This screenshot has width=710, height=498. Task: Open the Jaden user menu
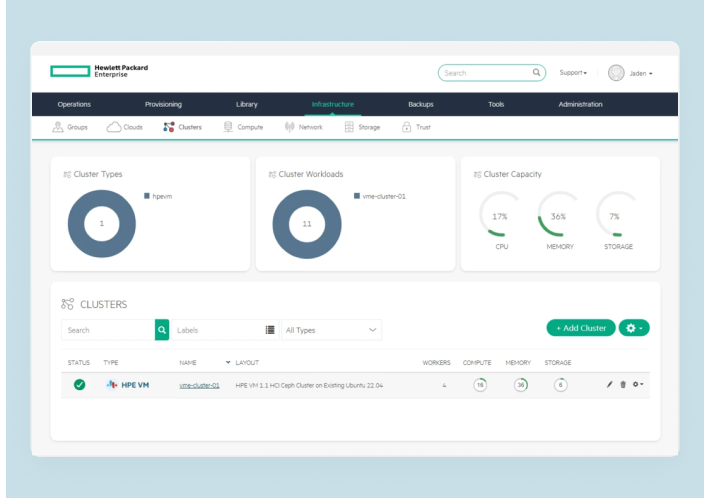(x=641, y=73)
